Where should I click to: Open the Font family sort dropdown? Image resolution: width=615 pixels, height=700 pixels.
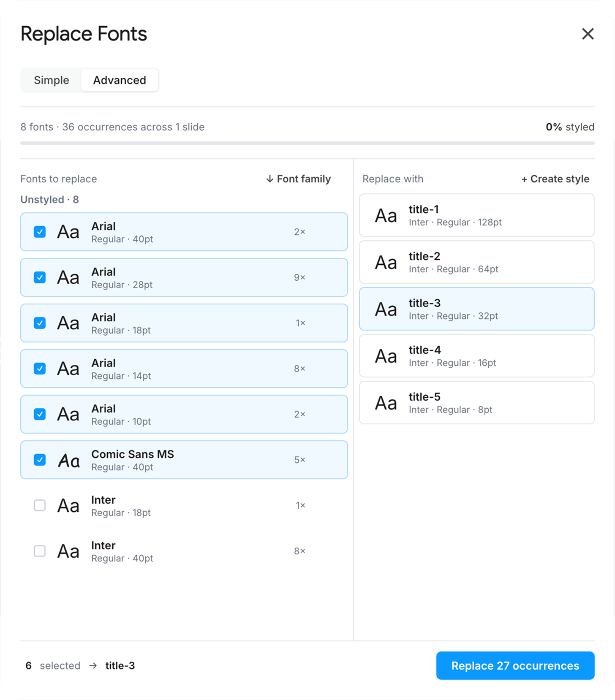click(x=298, y=179)
